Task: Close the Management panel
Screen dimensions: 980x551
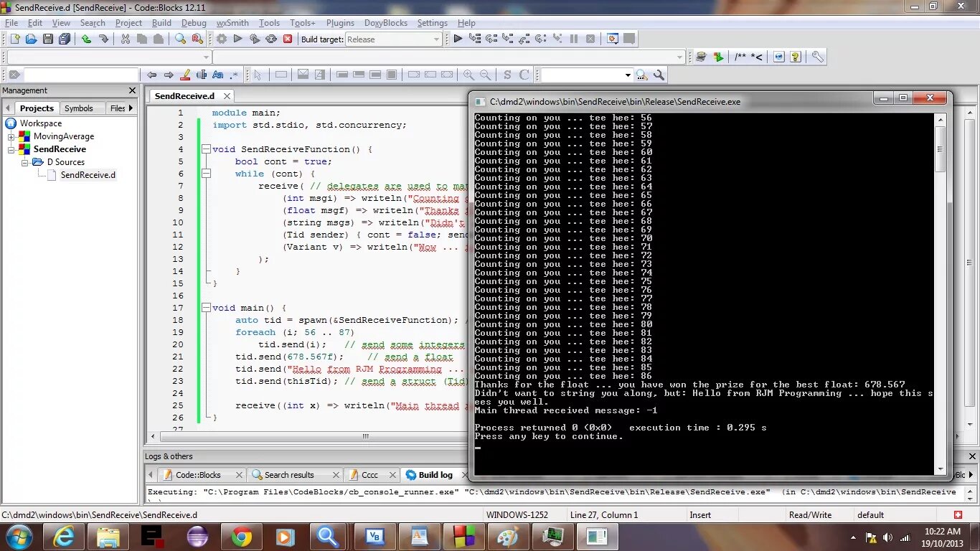Action: 132,90
